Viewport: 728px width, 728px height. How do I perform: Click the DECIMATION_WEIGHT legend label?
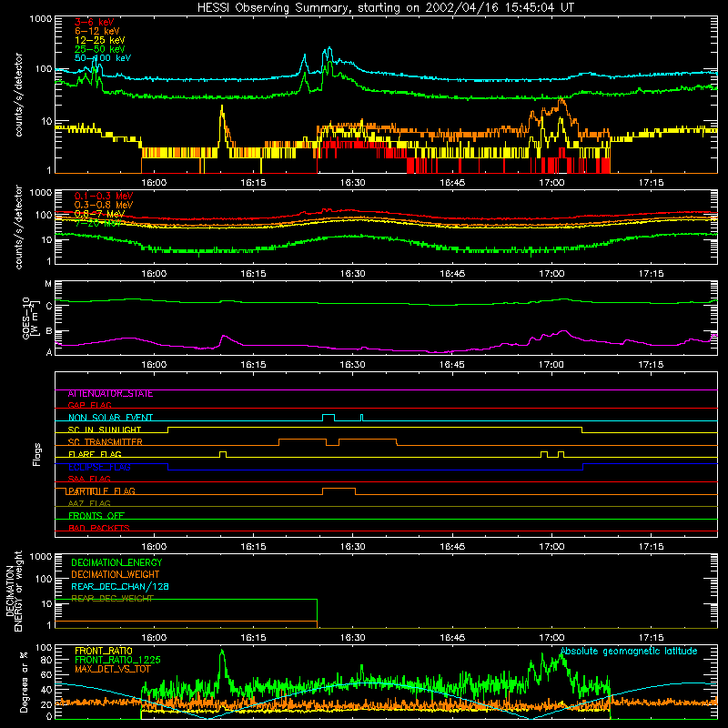pyautogui.click(x=116, y=575)
